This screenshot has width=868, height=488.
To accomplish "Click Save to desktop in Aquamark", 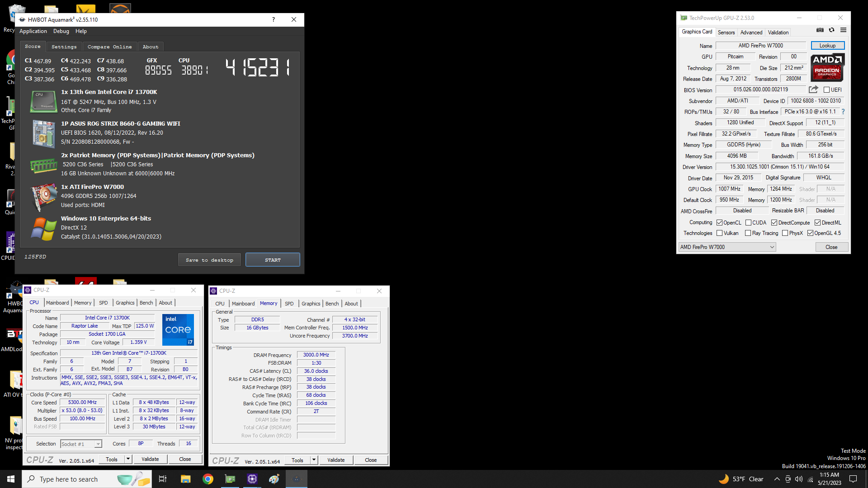I will tap(209, 260).
